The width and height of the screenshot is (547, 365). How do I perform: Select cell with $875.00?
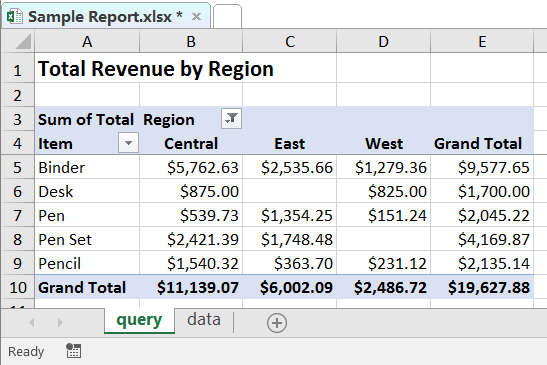point(191,191)
